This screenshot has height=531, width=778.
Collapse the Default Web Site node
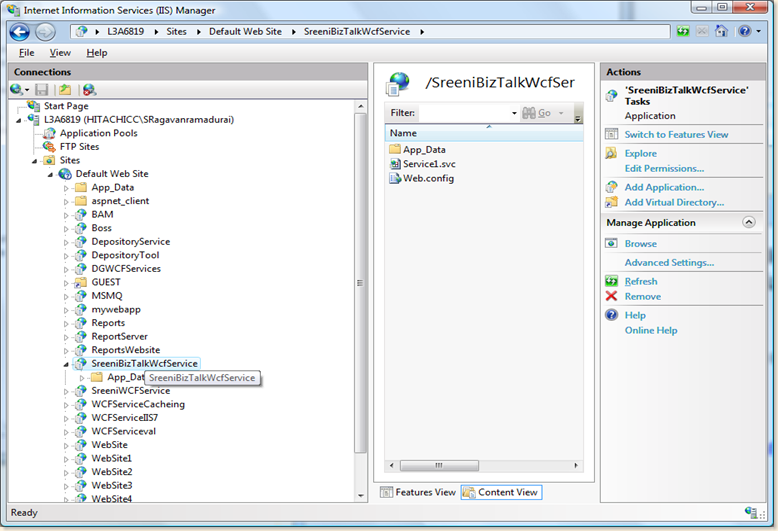pyautogui.click(x=51, y=175)
